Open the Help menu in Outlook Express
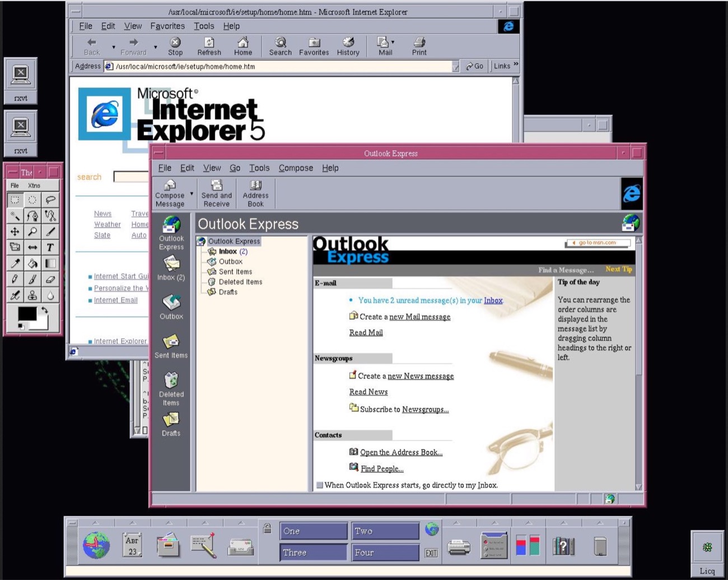Screen dimensions: 728x580 [x=330, y=168]
